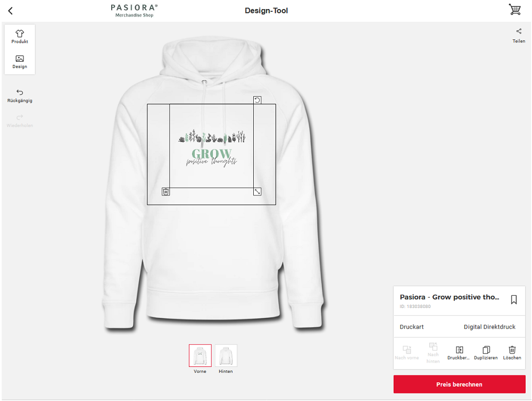Remove the design using Löschen
Image resolution: width=532 pixels, height=401 pixels.
pos(512,353)
